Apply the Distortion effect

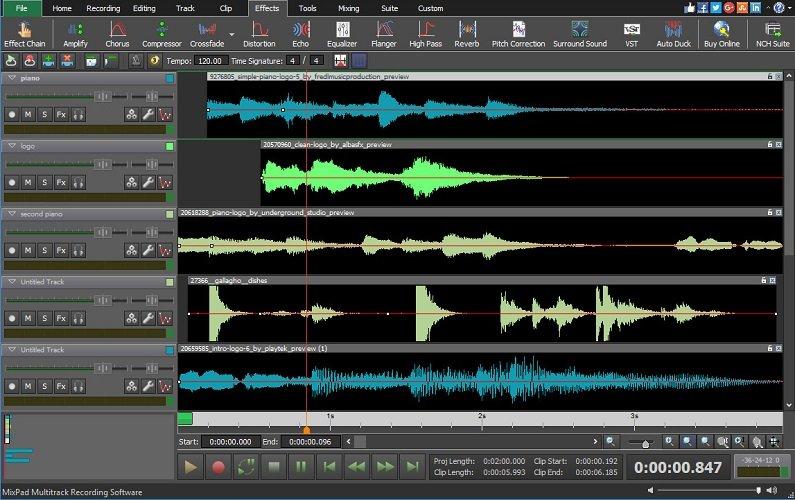pos(259,34)
